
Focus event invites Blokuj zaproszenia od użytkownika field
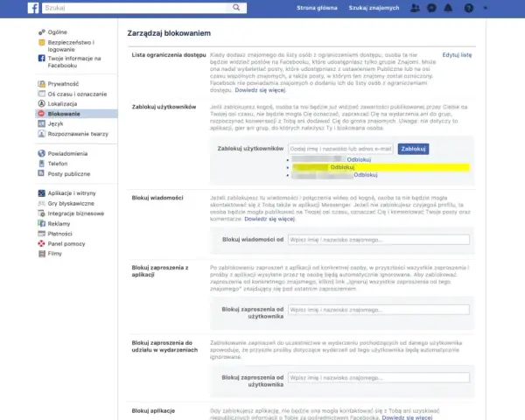tap(379, 377)
